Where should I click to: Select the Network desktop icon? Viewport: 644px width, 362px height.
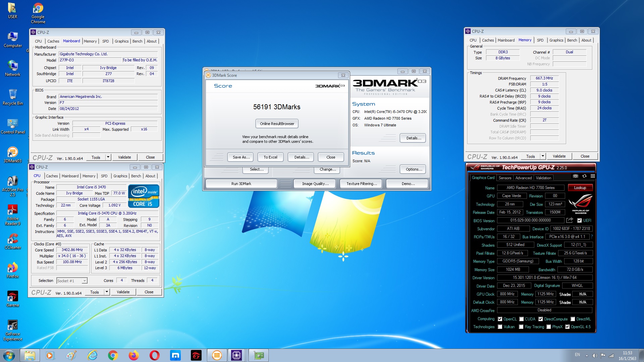12,68
